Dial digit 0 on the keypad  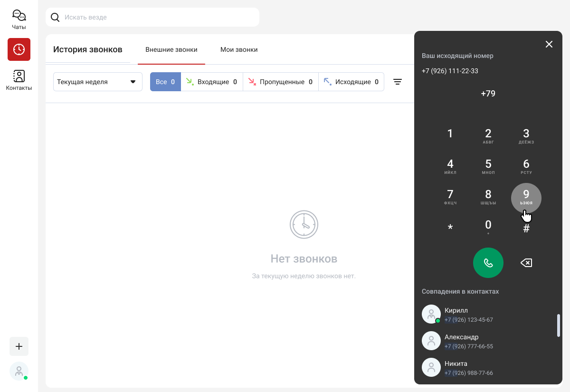(488, 228)
